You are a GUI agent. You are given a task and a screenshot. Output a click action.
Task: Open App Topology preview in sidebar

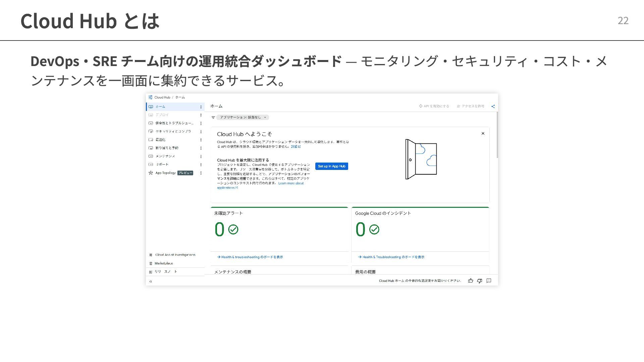point(166,173)
